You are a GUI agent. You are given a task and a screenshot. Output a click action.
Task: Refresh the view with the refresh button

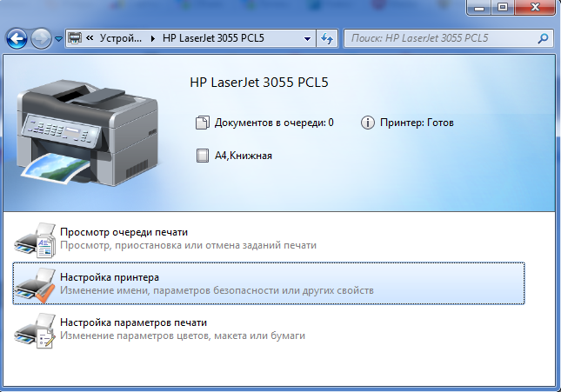327,38
